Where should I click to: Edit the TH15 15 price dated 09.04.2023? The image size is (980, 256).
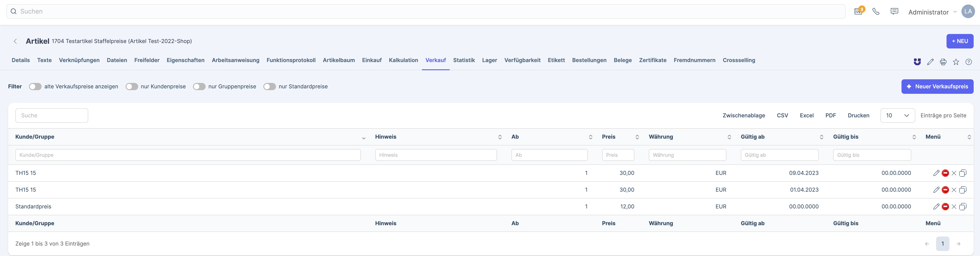(x=936, y=173)
